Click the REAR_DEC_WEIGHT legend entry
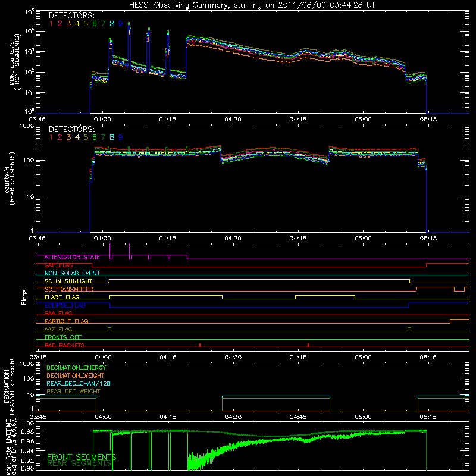The width and height of the screenshot is (476, 476). [73, 392]
